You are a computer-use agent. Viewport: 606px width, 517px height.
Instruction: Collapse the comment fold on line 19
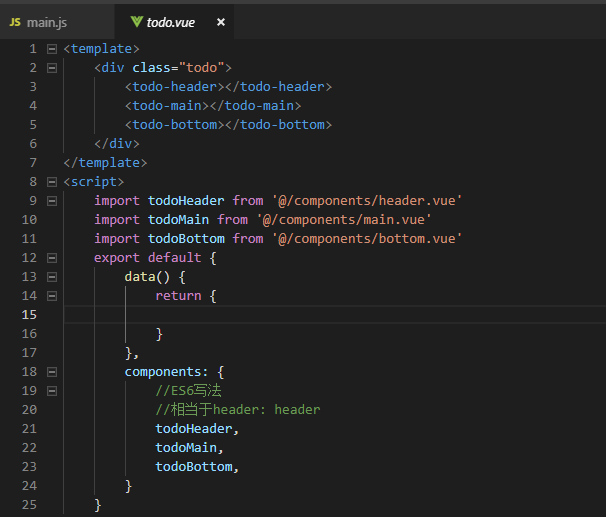click(x=52, y=391)
